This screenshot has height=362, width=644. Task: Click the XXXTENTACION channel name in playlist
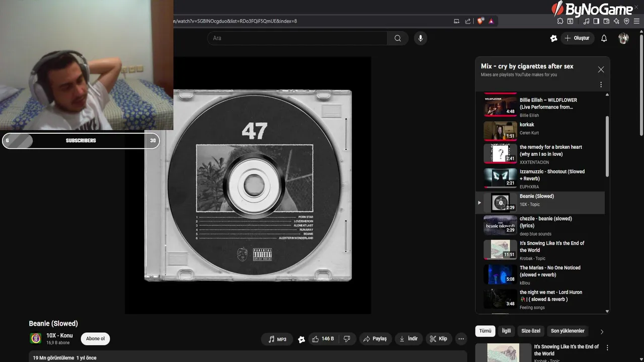534,162
